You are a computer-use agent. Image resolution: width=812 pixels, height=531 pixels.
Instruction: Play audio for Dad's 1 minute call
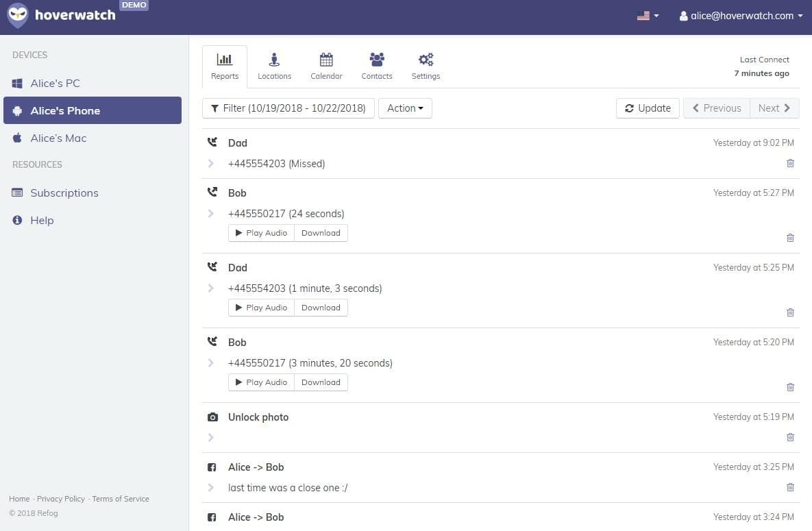(x=262, y=308)
